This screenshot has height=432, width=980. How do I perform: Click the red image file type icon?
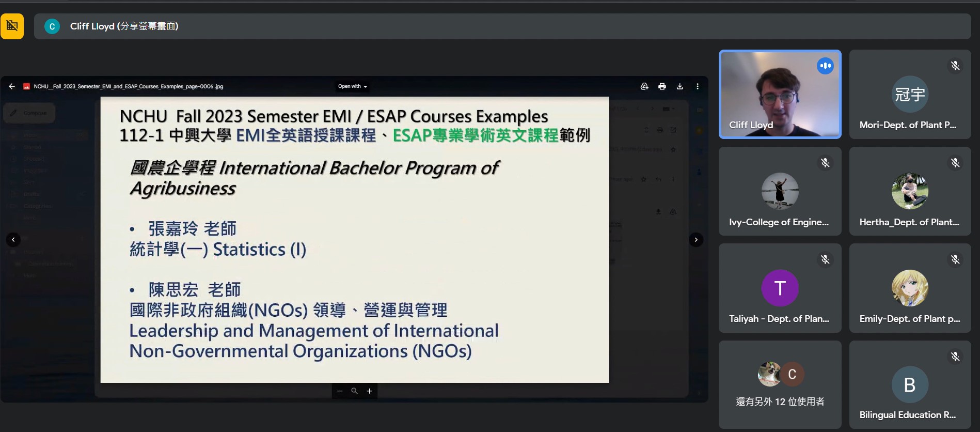26,86
